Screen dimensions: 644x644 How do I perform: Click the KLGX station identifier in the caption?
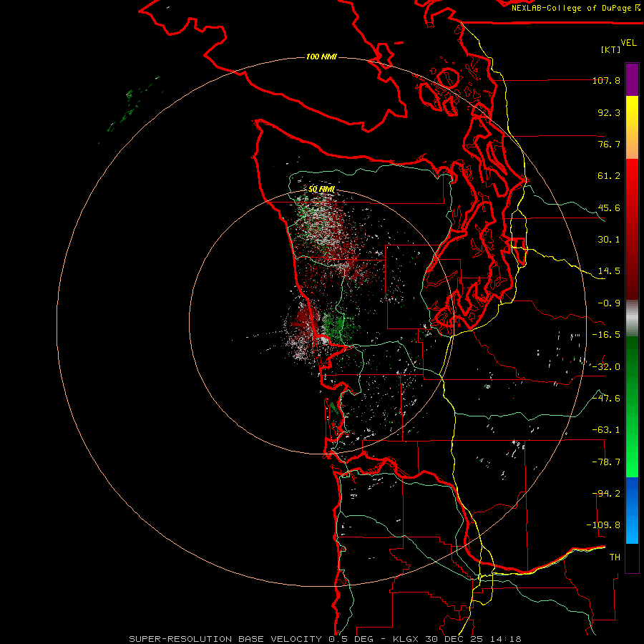point(406,639)
